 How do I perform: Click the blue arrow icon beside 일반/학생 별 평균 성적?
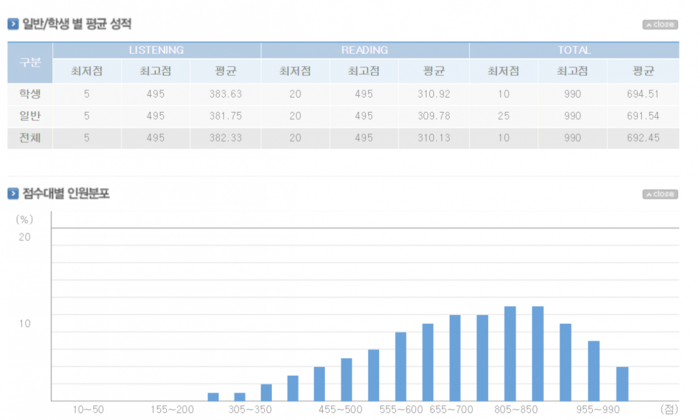13,23
